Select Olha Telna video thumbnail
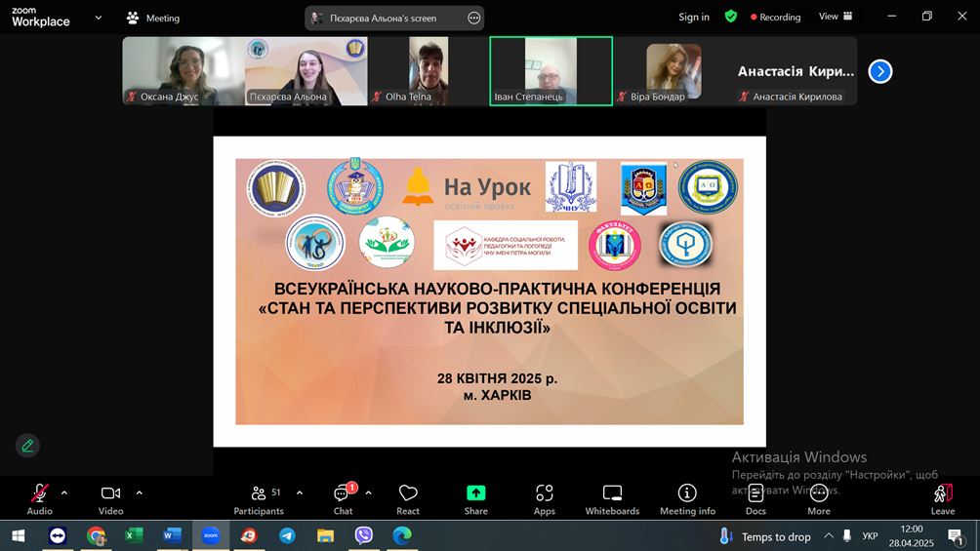Viewport: 980px width, 551px height. tap(429, 70)
